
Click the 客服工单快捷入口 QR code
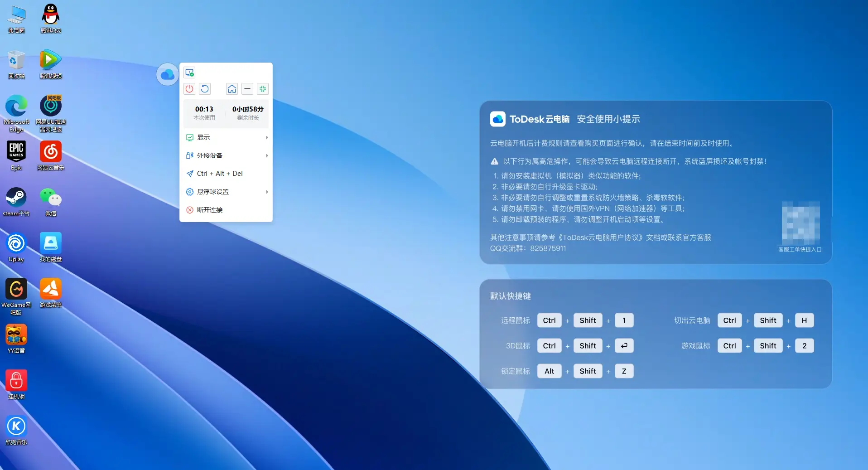[801, 223]
